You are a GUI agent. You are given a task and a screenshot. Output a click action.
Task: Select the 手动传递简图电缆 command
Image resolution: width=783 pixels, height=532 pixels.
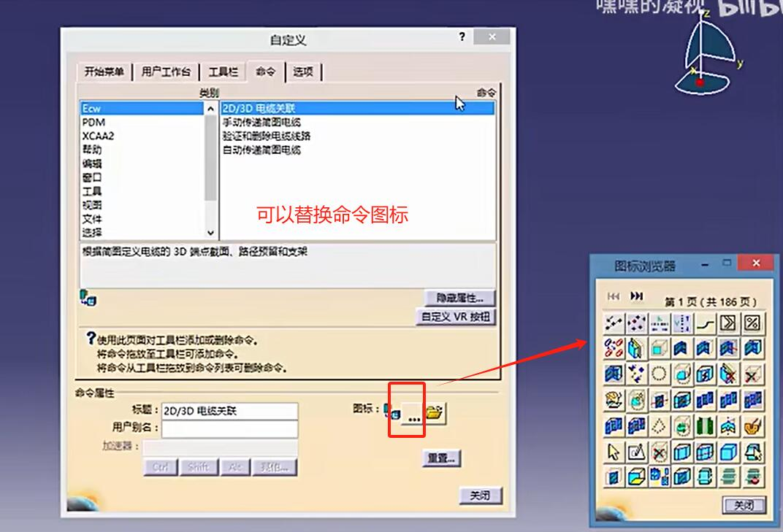[x=358, y=123]
